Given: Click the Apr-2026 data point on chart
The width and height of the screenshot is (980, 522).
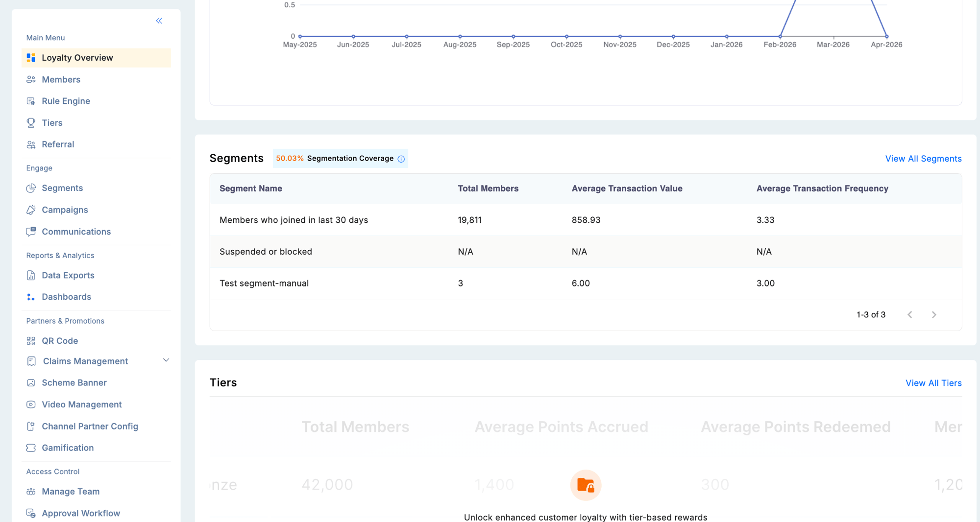Looking at the screenshot, I should tap(886, 36).
